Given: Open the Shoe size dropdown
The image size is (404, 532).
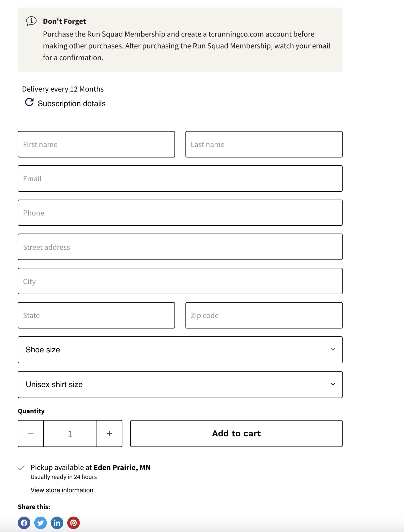Looking at the screenshot, I should coord(180,350).
